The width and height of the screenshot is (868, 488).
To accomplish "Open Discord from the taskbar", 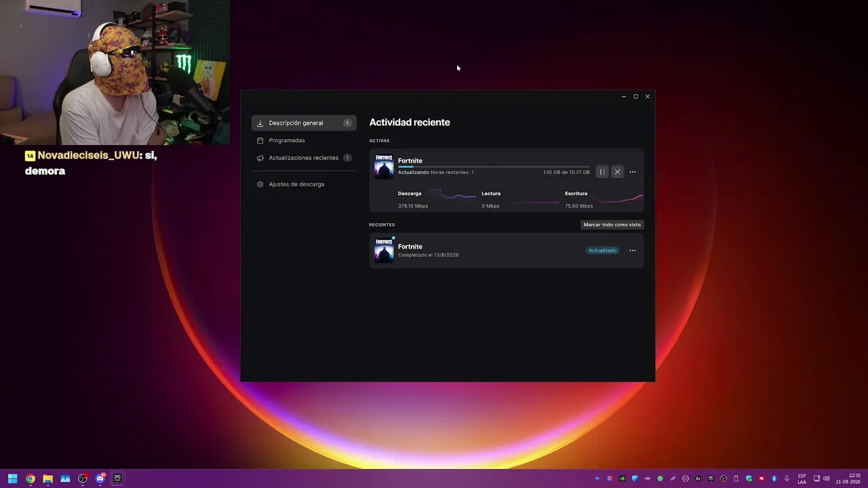I will coord(100,479).
